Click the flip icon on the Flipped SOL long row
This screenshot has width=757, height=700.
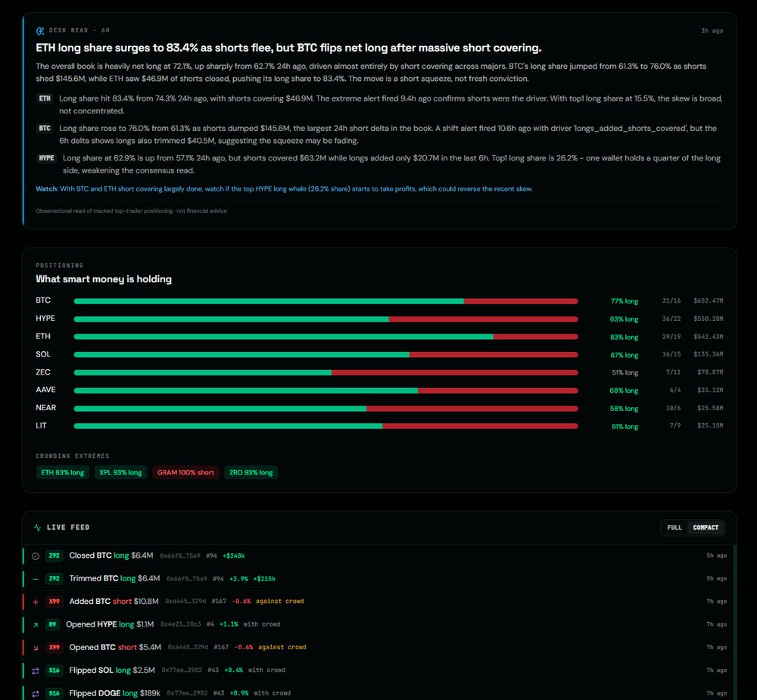click(36, 670)
